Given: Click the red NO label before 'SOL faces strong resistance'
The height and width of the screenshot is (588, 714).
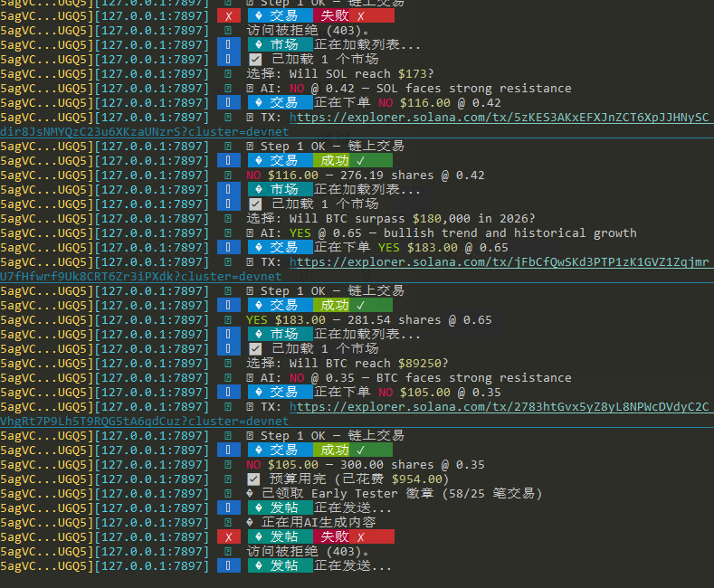Looking at the screenshot, I should 297,89.
